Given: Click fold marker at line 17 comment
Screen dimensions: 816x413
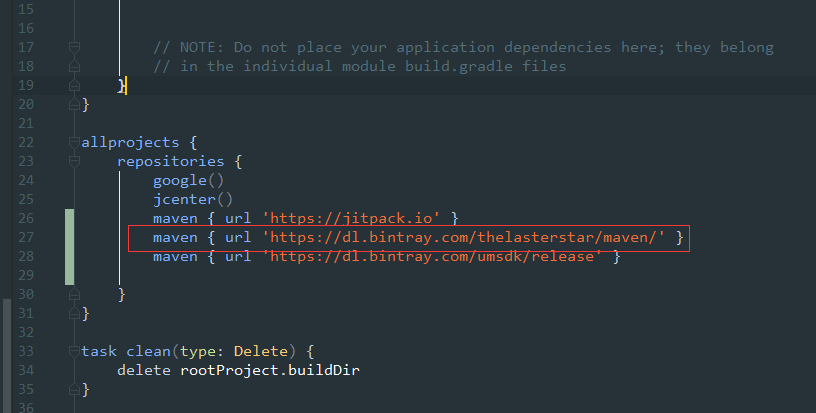Looking at the screenshot, I should coord(74,47).
